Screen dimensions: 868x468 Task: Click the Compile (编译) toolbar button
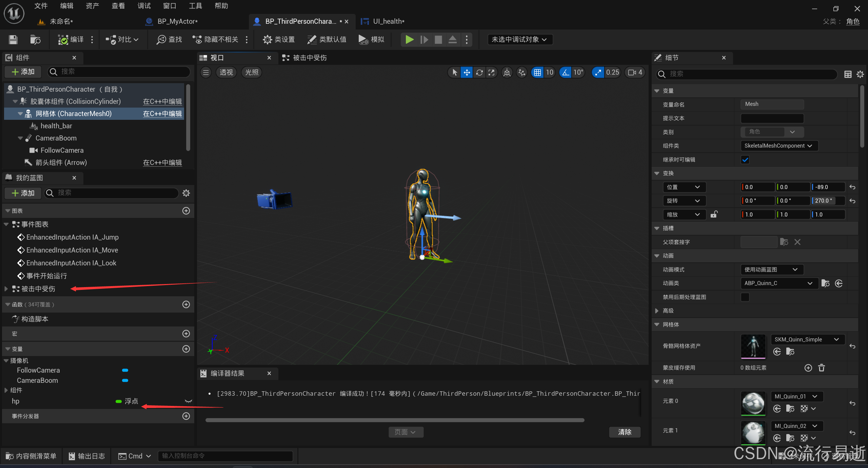(71, 40)
